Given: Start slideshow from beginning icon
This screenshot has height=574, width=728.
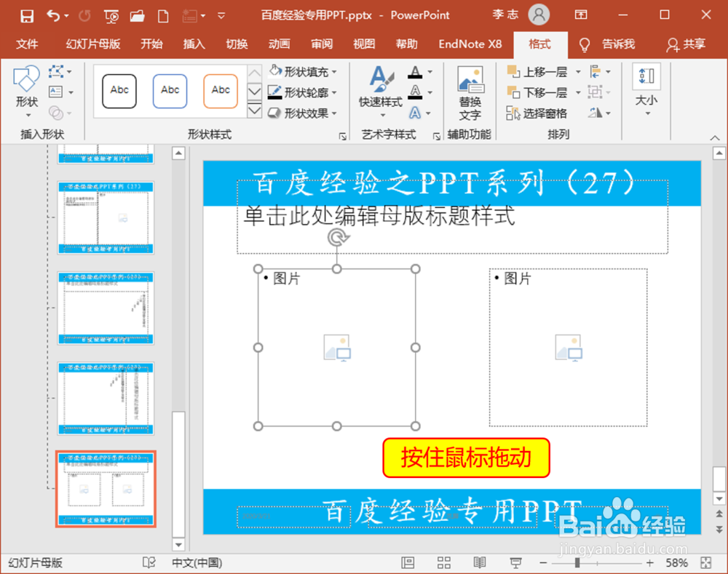Looking at the screenshot, I should (111, 17).
